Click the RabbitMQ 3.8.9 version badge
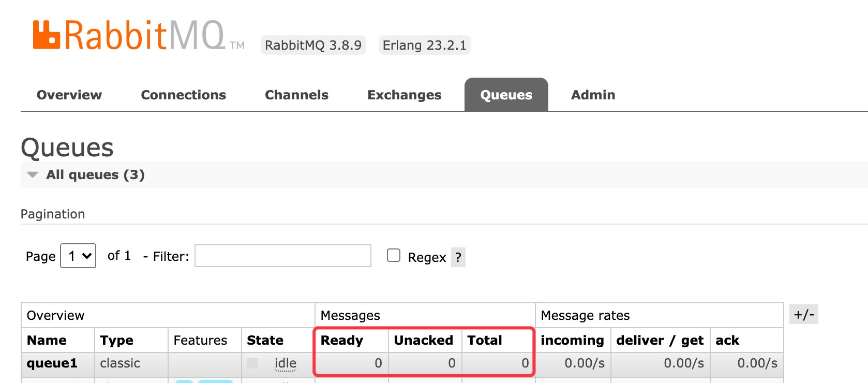The height and width of the screenshot is (383, 868). coord(313,45)
